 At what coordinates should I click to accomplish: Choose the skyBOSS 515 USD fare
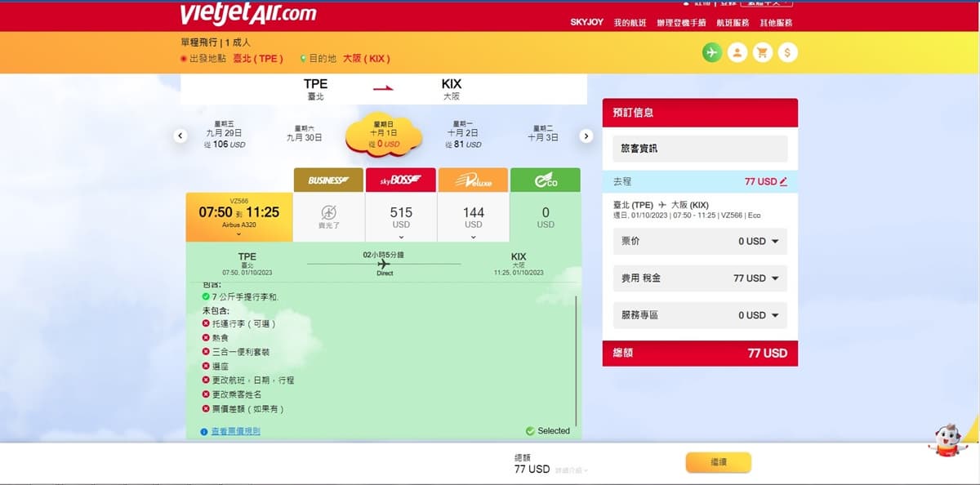[401, 217]
